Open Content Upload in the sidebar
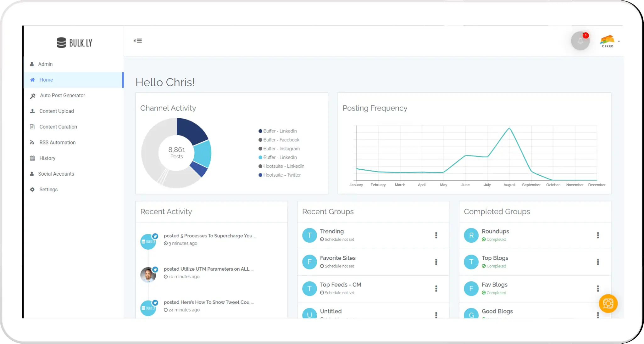The width and height of the screenshot is (644, 344). pos(57,111)
